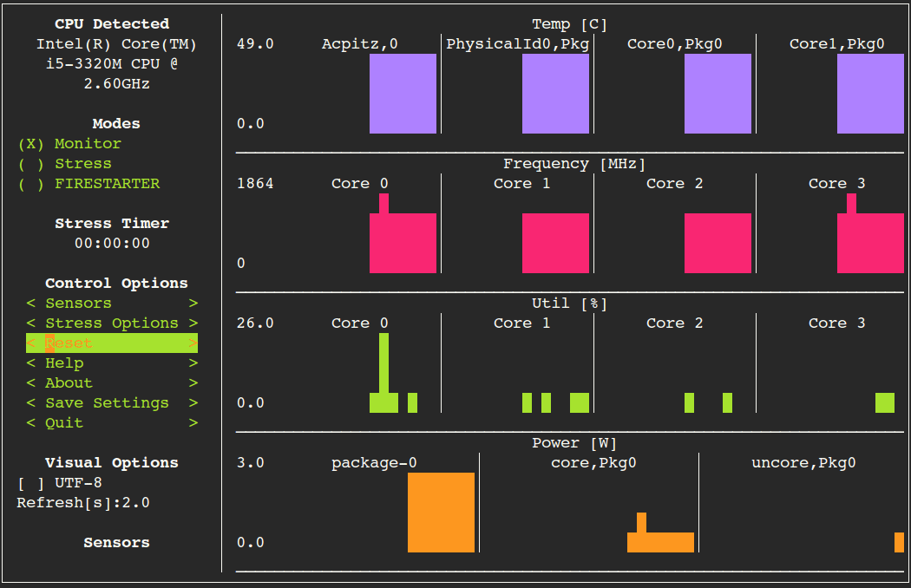Click the Acpitz,0 temperature bar
Image resolution: width=911 pixels, height=588 pixels.
pyautogui.click(x=403, y=93)
